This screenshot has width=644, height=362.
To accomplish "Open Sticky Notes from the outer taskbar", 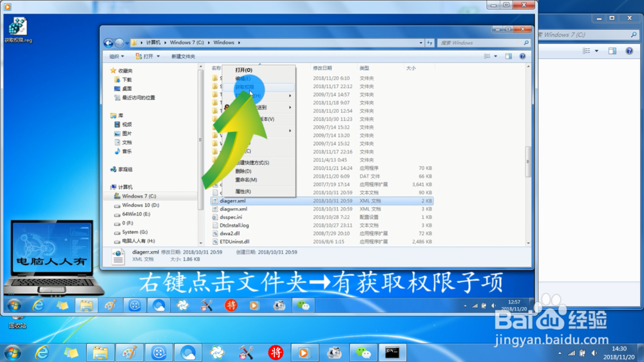I will (71, 352).
